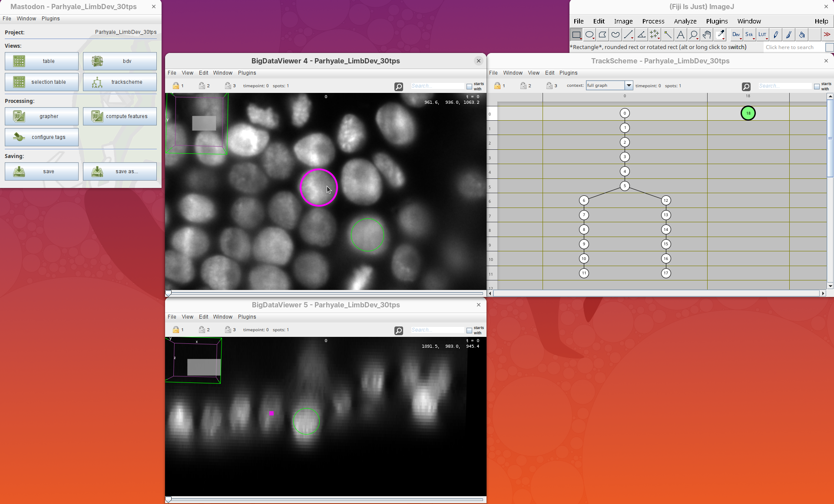Open the LUT dropdown menu
This screenshot has height=504, width=834.
coord(763,35)
